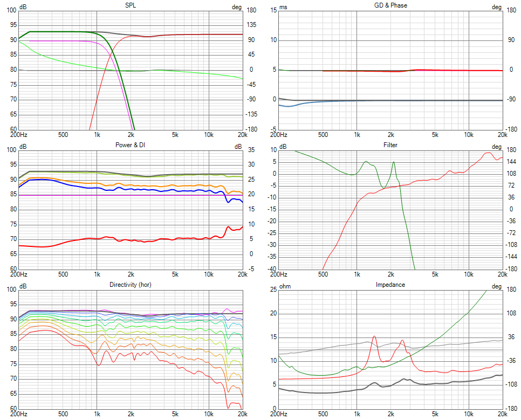Image resolution: width=521 pixels, height=420 pixels.
Task: Click the ms unit label on GD & Phase
Action: (284, 8)
